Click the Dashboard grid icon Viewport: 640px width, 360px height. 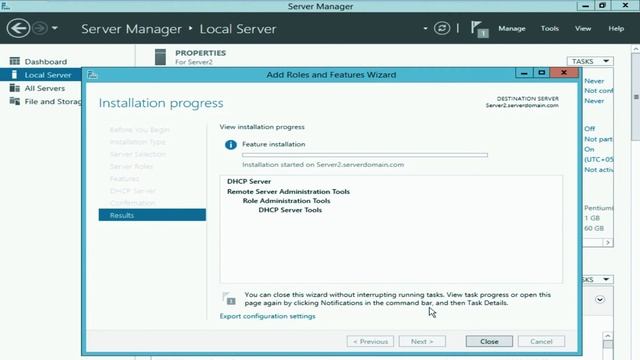[15, 61]
